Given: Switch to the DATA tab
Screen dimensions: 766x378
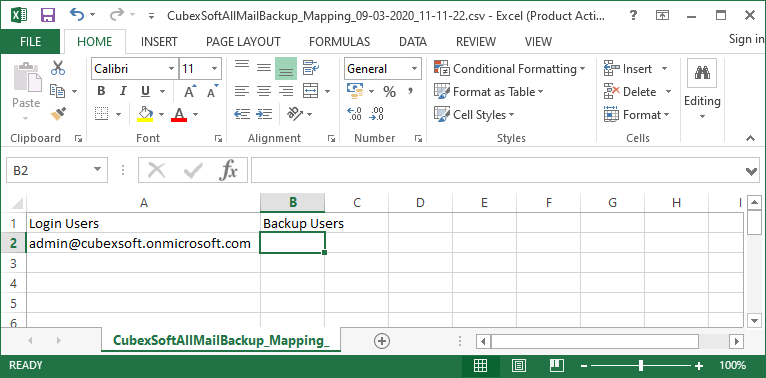Looking at the screenshot, I should [413, 42].
